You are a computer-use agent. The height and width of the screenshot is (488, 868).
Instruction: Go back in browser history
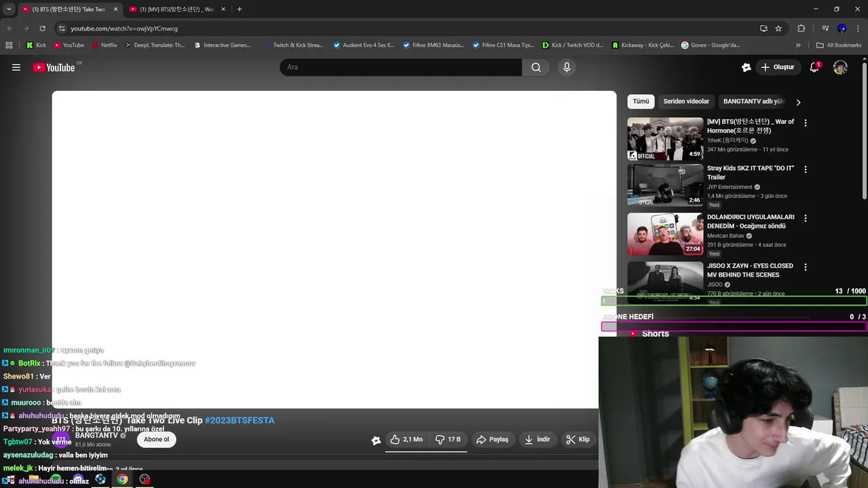[9, 28]
